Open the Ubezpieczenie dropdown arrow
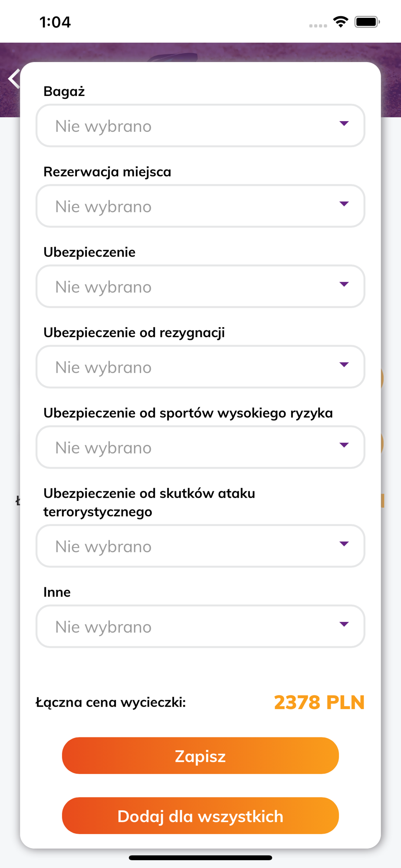This screenshot has height=868, width=401. [344, 284]
